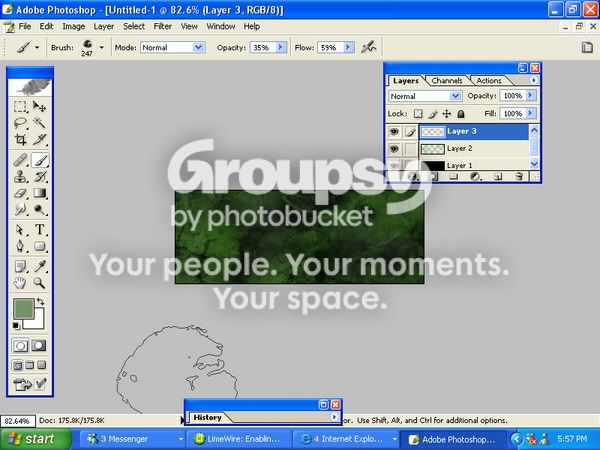Screen dimensions: 600x450
Task: Open the layer Opacity arrow
Action: [531, 95]
